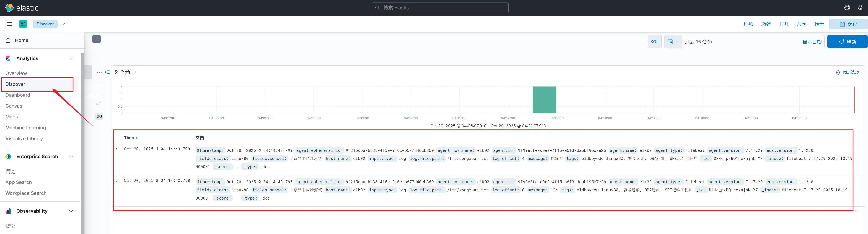Toggle KQL query language switch

point(654,42)
